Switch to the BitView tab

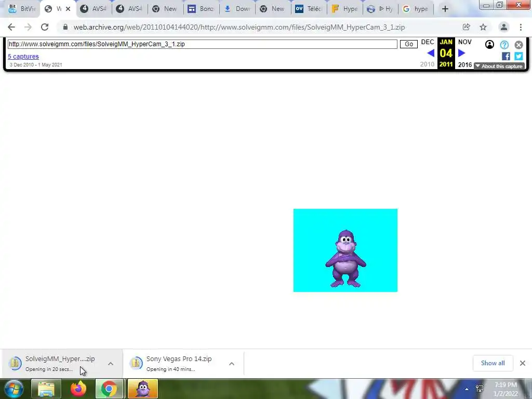[x=21, y=9]
